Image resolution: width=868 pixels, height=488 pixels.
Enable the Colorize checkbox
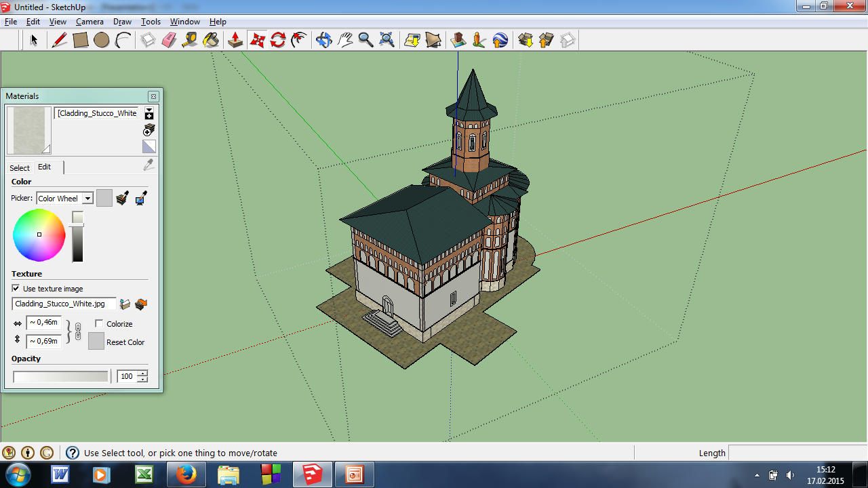(99, 324)
